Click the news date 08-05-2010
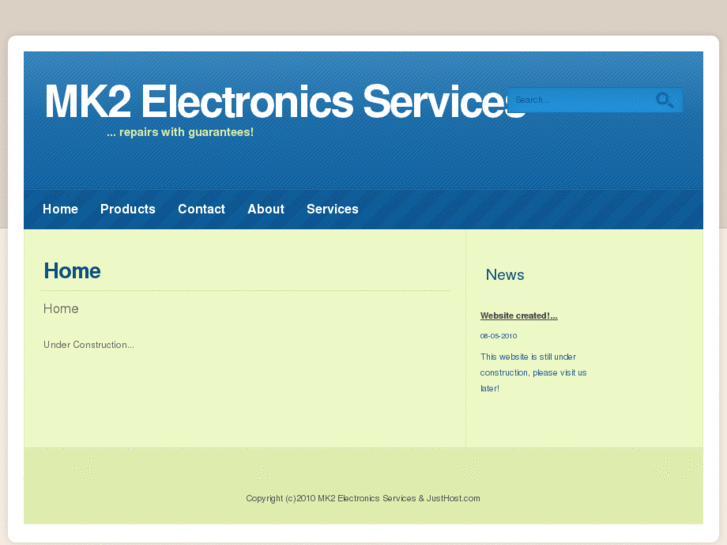Image resolution: width=727 pixels, height=545 pixels. click(498, 336)
